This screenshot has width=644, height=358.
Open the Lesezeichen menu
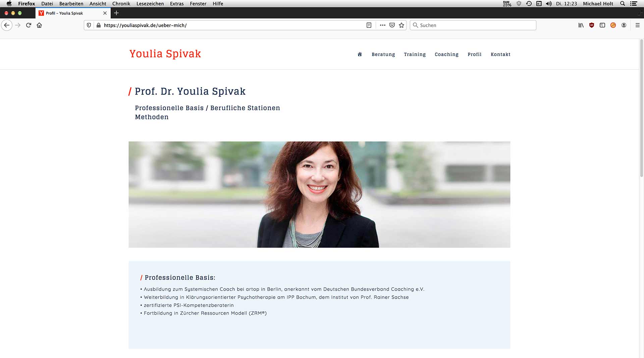pyautogui.click(x=150, y=4)
